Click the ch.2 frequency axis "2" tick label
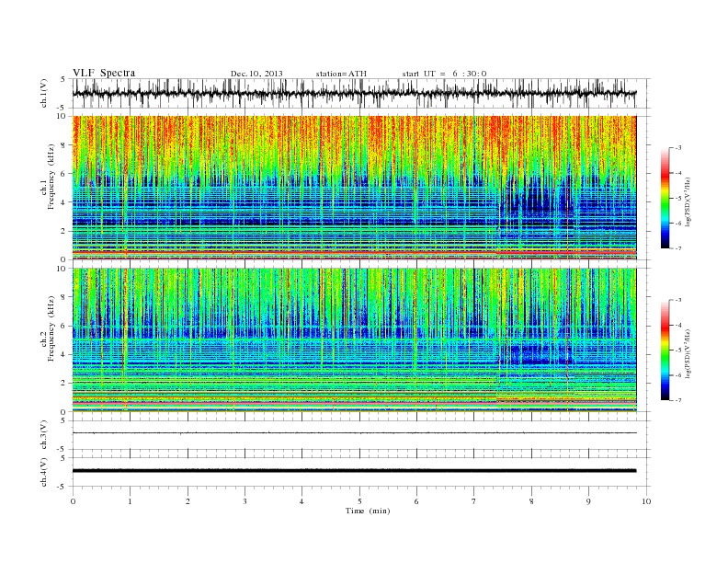The width and height of the screenshot is (728, 563). click(x=63, y=384)
